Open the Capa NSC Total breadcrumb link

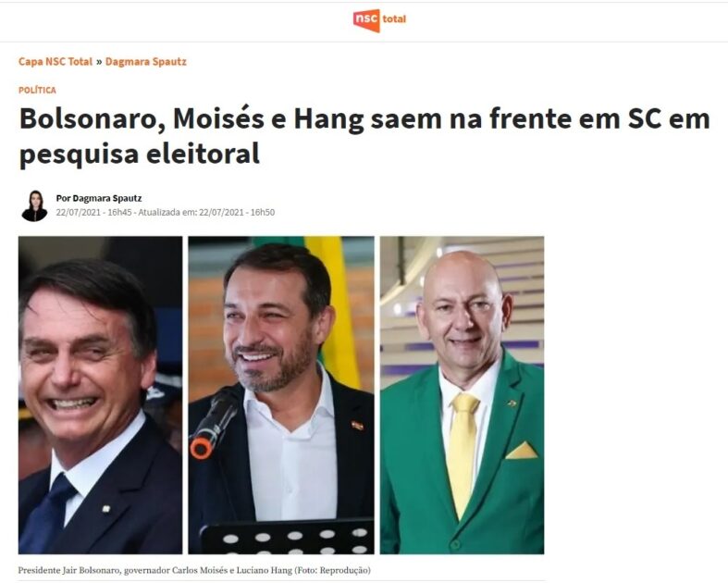[56, 62]
